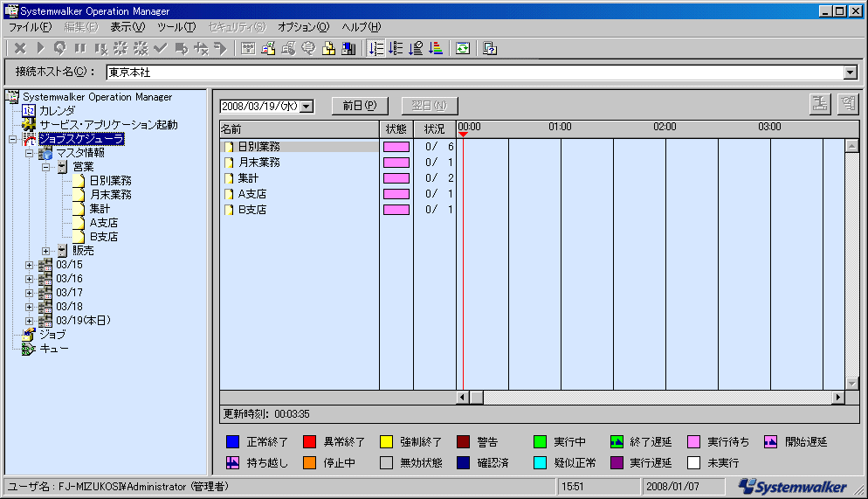Toggle the sort by 1-2-3 order icon
The image size is (868, 499).
click(375, 49)
